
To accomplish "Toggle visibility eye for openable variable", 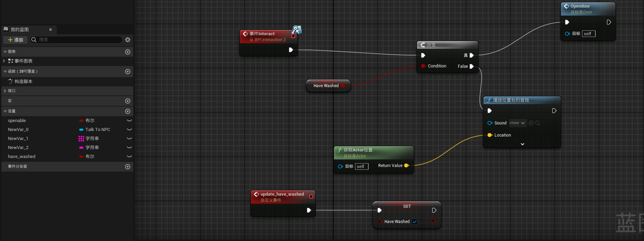I will tap(129, 121).
